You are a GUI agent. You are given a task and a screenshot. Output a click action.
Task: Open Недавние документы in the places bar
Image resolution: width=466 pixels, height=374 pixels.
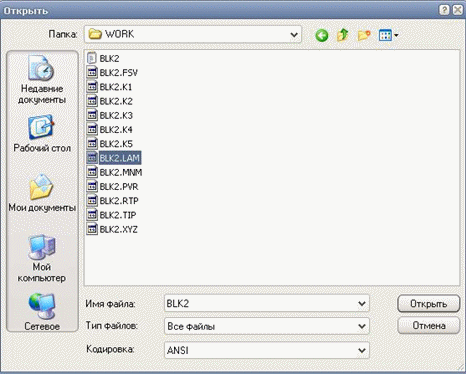pyautogui.click(x=42, y=80)
